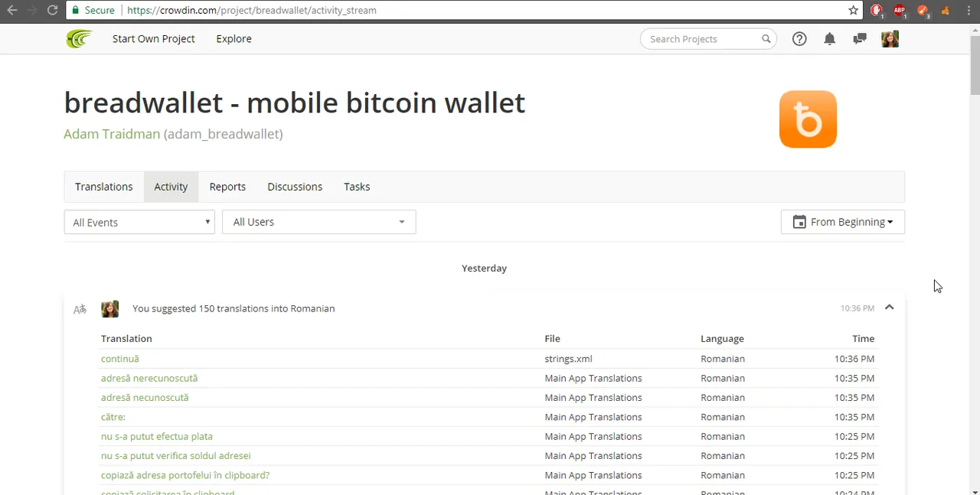Open the Explore menu item
Image resolution: width=980 pixels, height=495 pixels.
click(234, 38)
